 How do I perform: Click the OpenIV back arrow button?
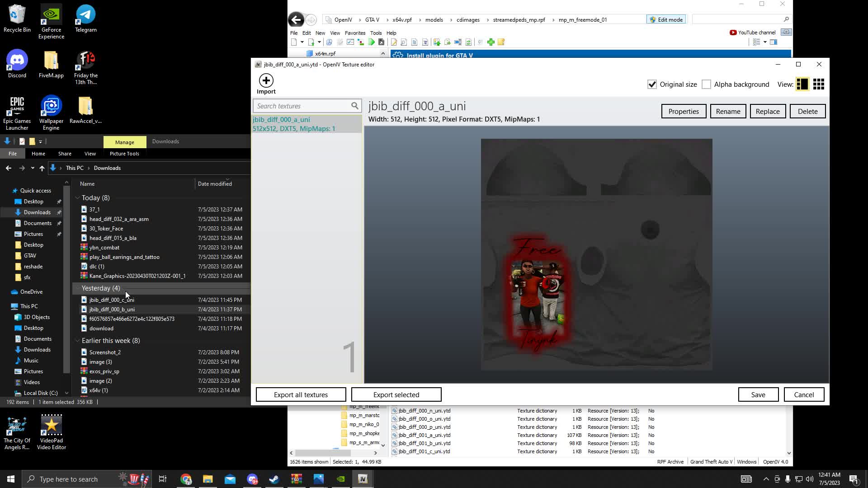pyautogui.click(x=296, y=20)
